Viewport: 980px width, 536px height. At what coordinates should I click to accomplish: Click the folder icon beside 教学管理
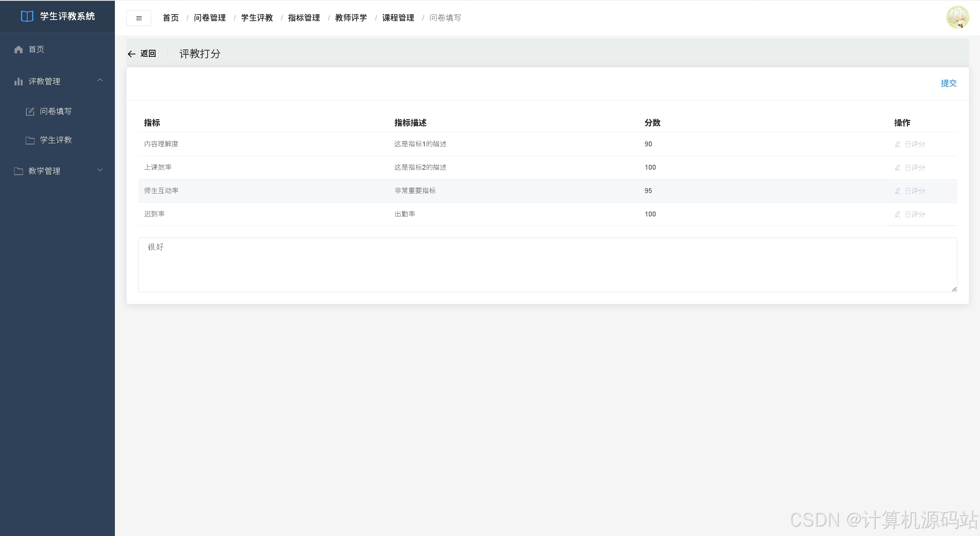pyautogui.click(x=18, y=171)
